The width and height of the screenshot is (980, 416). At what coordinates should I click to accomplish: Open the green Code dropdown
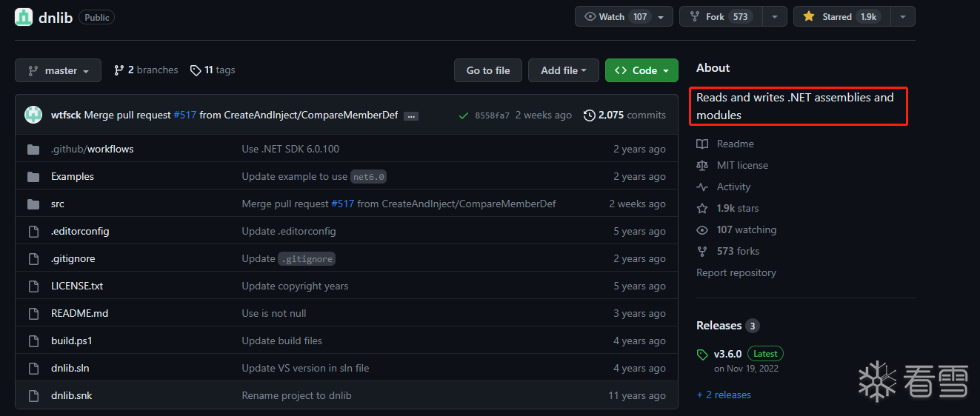[641, 70]
